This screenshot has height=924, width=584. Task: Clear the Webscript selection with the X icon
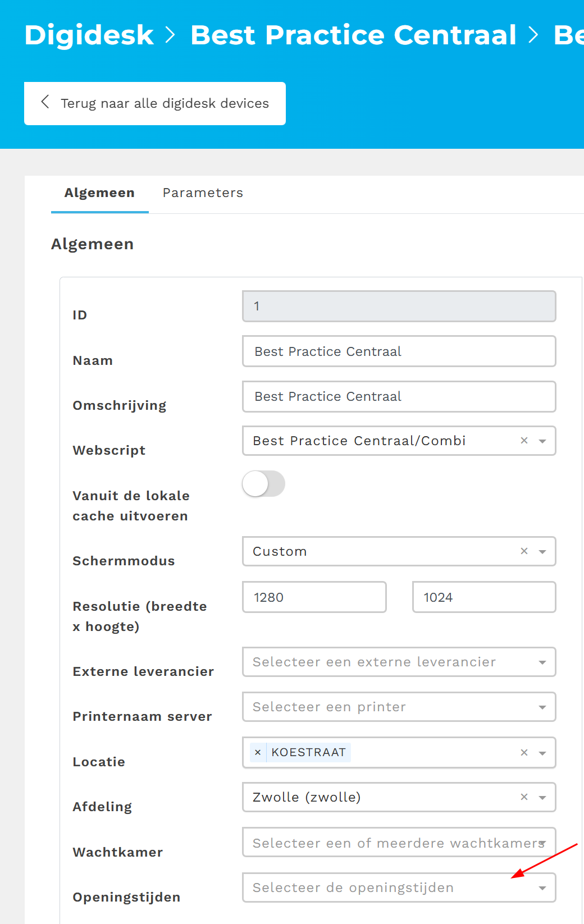(x=524, y=441)
